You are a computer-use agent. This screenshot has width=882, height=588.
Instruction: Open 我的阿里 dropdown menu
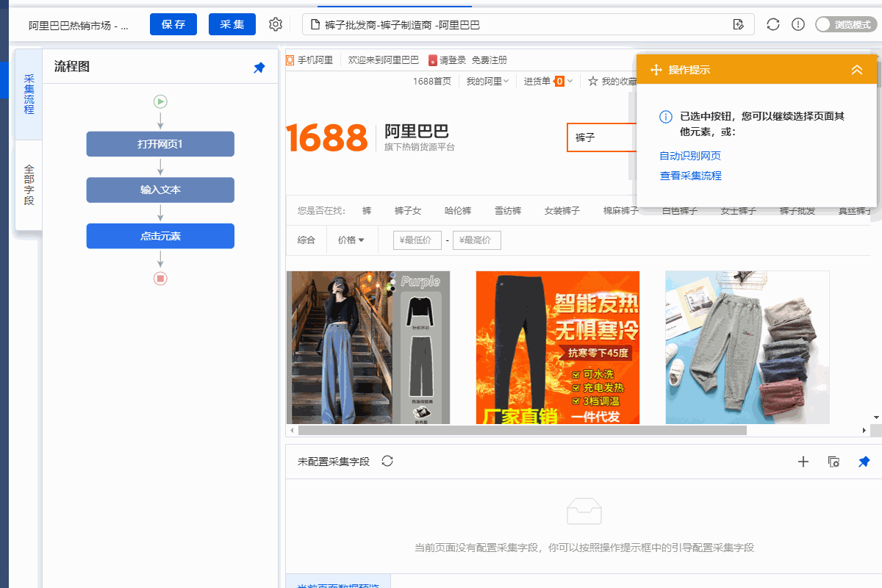[x=487, y=82]
